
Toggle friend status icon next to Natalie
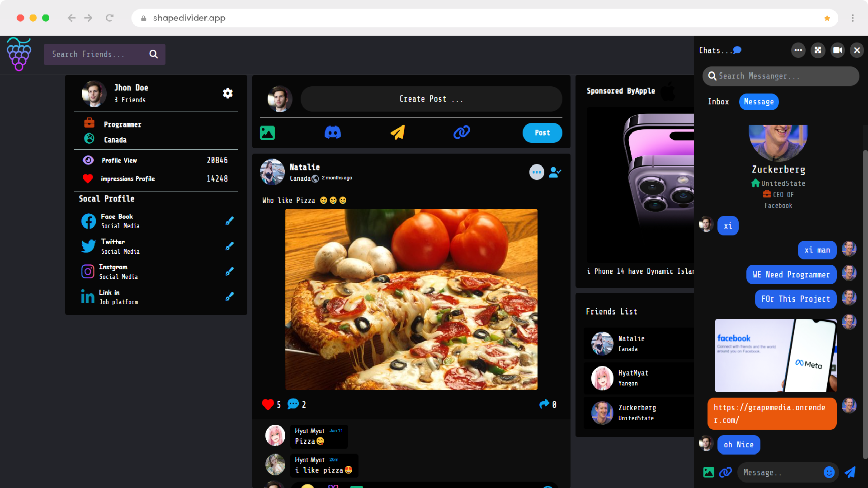(555, 172)
